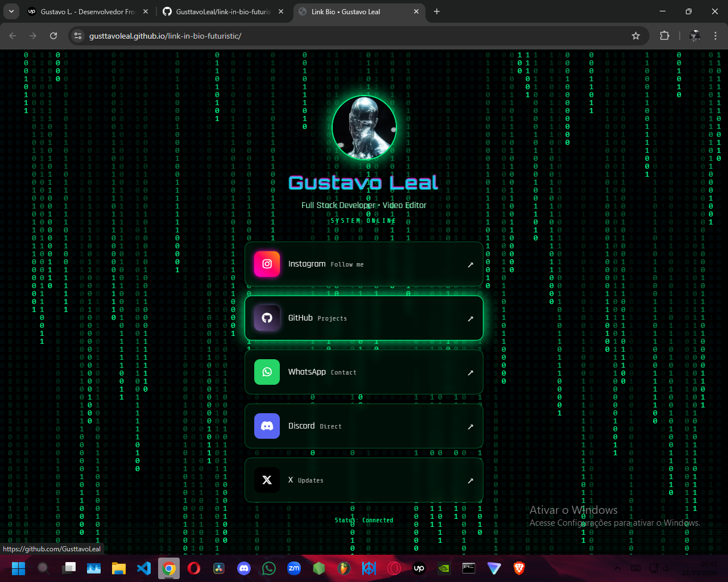Screen dimensions: 728x582
Task: Launch Brave browser from the taskbar
Action: [518, 568]
